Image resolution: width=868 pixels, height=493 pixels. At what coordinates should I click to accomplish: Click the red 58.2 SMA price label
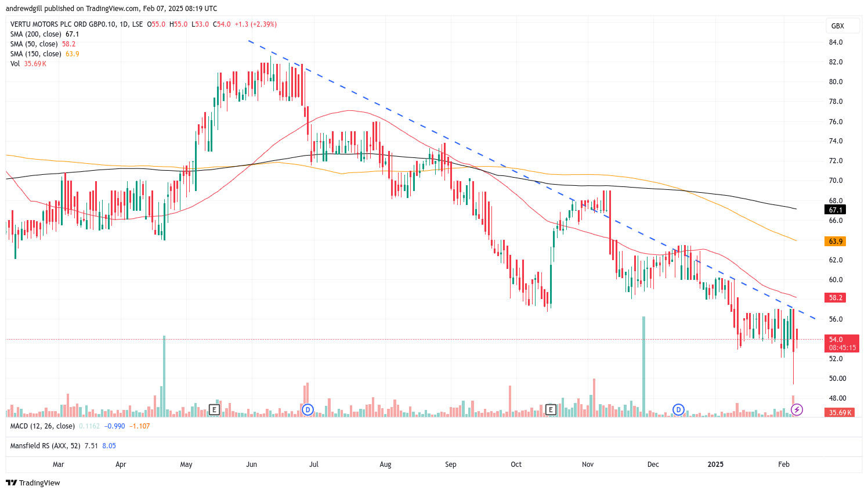pyautogui.click(x=836, y=297)
